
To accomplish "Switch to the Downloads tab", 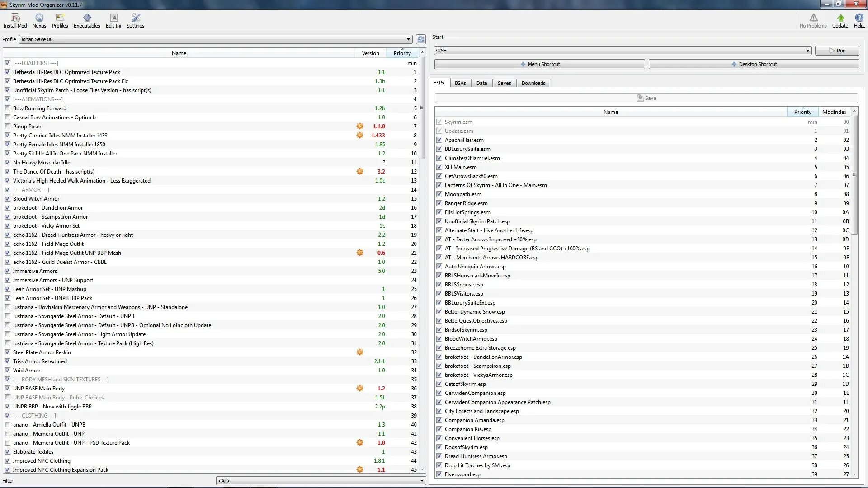I will (x=533, y=83).
